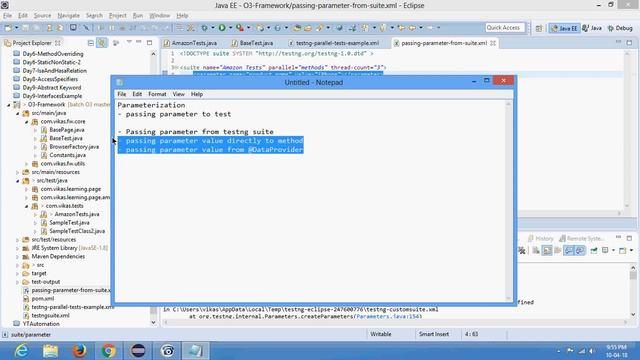Switch to testng-parallel-tests-example.xml editor tab
Screen dimensions: 640x360
click(333, 43)
